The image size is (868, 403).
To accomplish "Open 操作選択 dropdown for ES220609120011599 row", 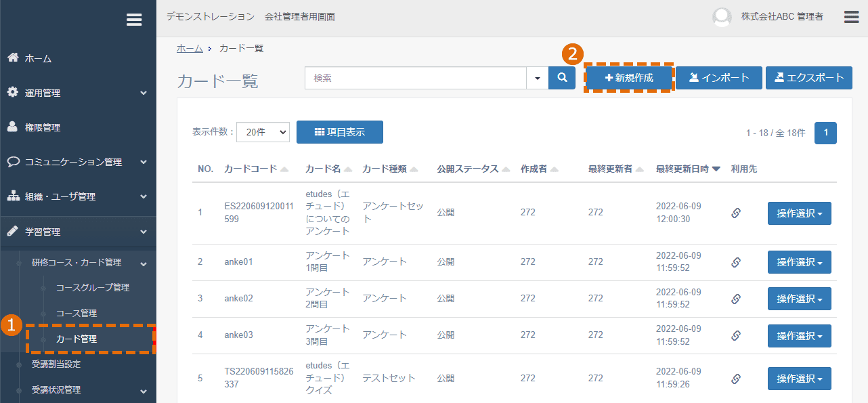I will 800,213.
